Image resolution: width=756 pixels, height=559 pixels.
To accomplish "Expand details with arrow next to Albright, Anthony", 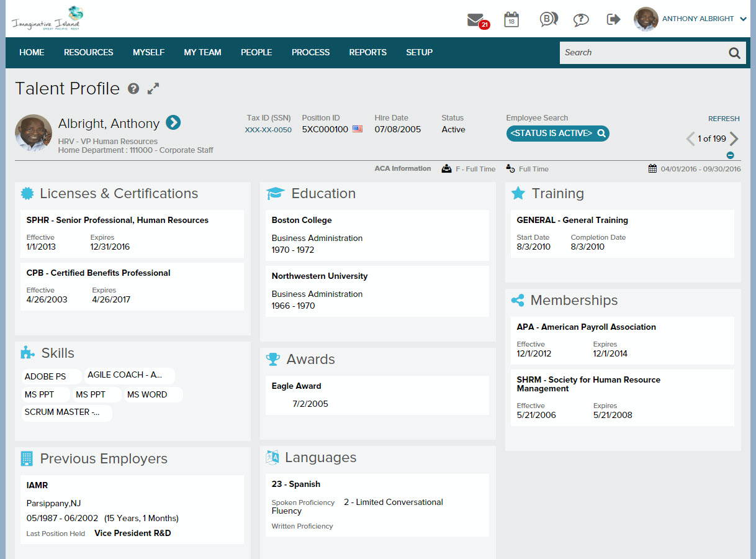I will [174, 122].
